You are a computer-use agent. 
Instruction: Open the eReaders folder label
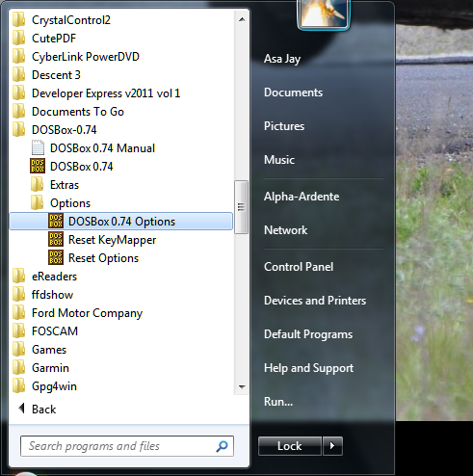coord(54,277)
